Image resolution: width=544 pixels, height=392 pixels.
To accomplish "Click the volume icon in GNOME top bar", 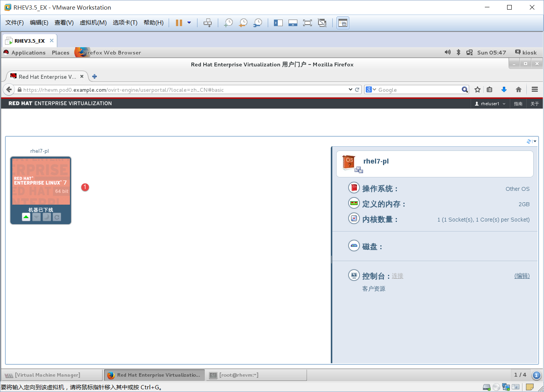I will point(448,52).
